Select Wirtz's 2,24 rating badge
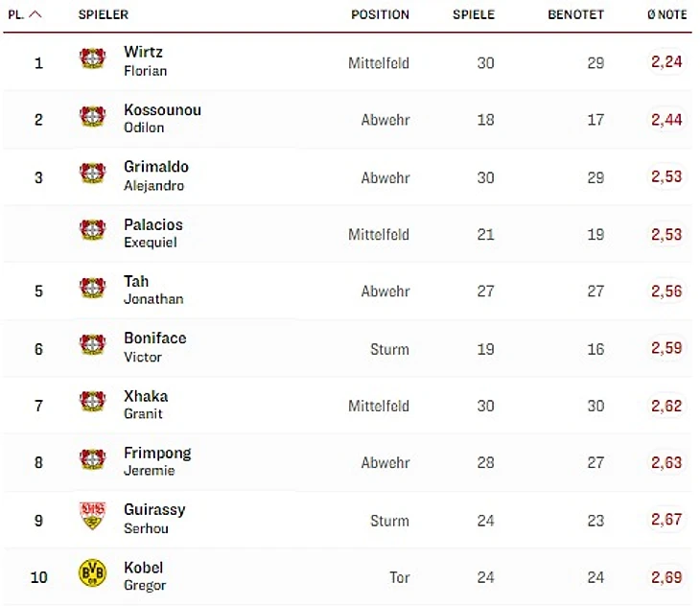This screenshot has height=606, width=700. (666, 61)
